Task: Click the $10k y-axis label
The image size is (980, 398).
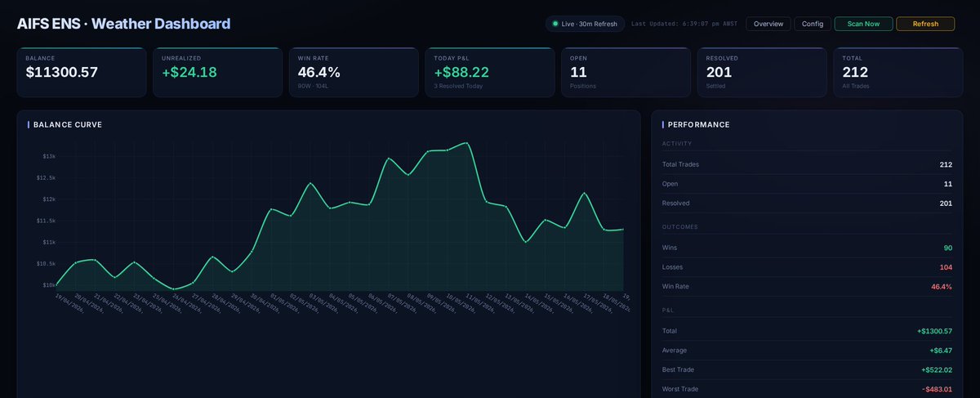Action: coord(49,284)
